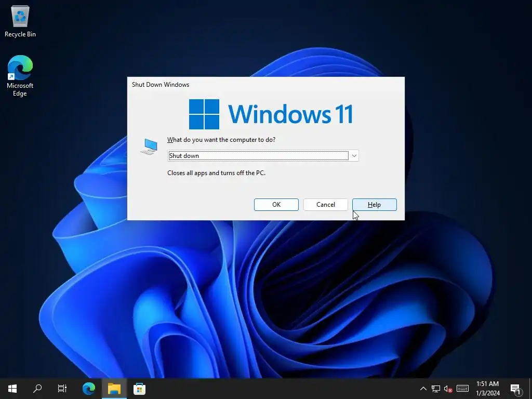Cancel the Shut Down Windows dialog
Screen dimensions: 532x399
[x=325, y=205]
